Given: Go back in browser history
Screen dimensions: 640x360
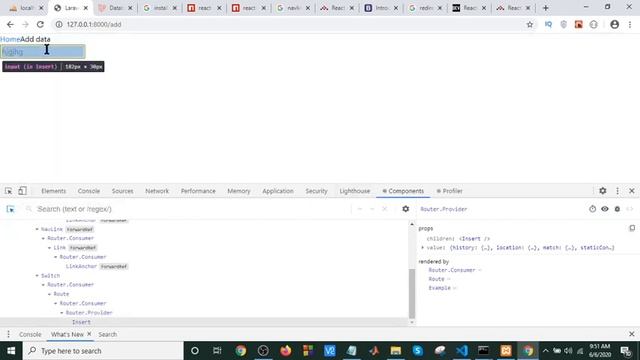Looking at the screenshot, I should pyautogui.click(x=10, y=24).
